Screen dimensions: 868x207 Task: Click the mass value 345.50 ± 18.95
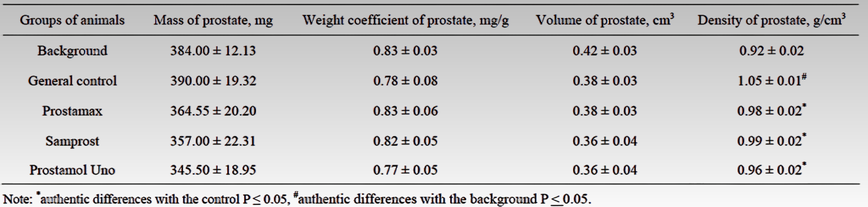point(213,170)
